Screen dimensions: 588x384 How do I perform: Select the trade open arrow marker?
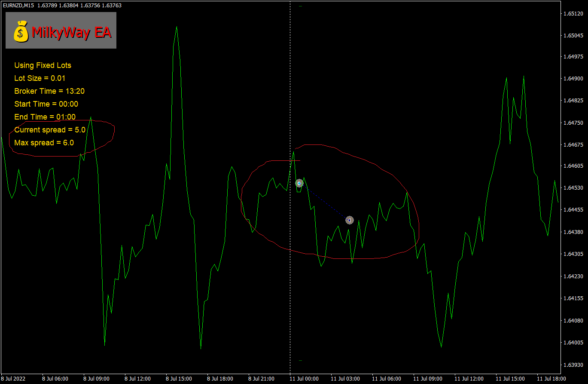pos(299,183)
